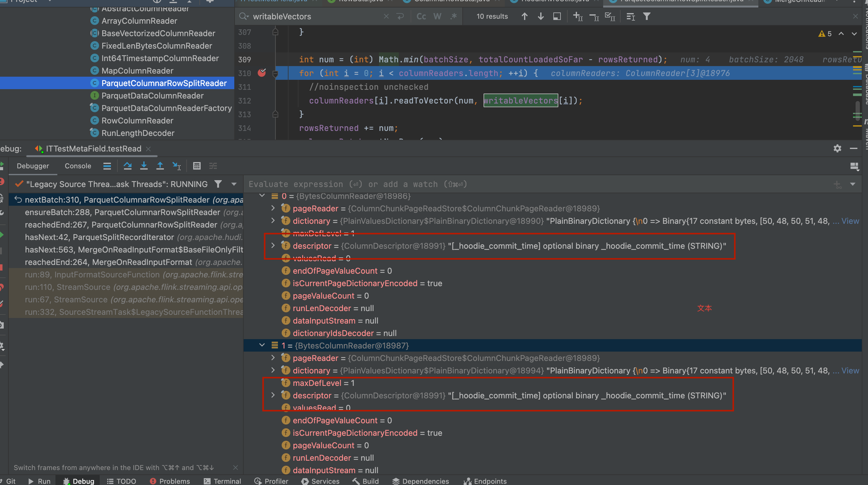Viewport: 868px width, 485px height.
Task: Open the thread selector dropdown arrow
Action: click(233, 184)
